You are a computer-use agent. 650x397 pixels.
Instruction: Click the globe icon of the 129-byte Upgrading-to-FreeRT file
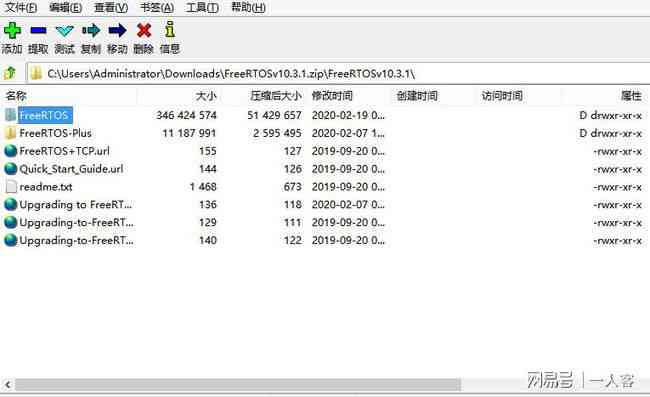pos(10,222)
